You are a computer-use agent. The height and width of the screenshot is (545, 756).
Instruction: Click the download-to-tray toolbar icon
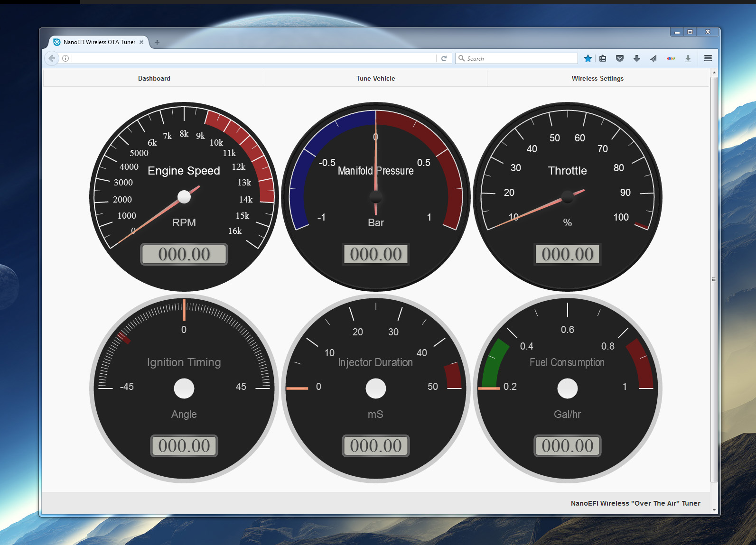coord(688,58)
